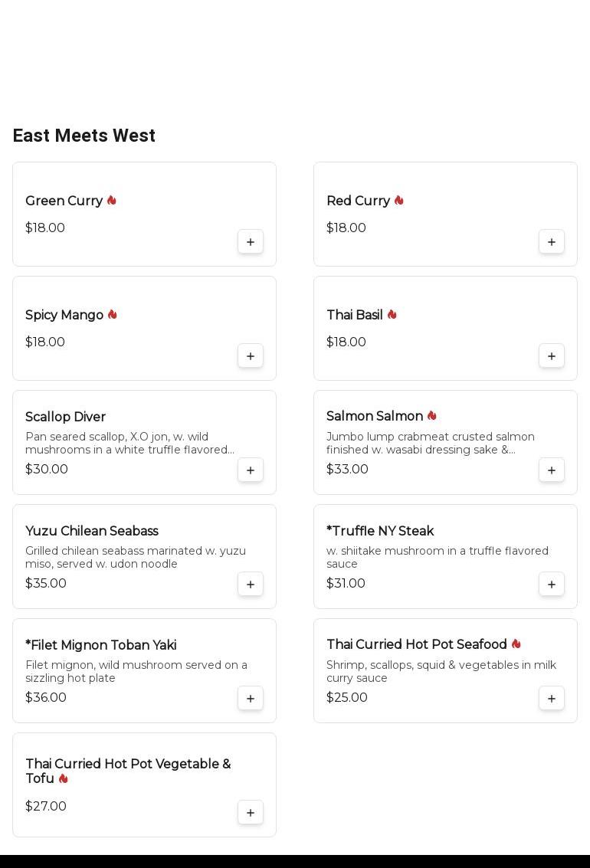Viewport: 590px width, 868px height.
Task: Open the Salmon Salmon item description
Action: tap(430, 443)
